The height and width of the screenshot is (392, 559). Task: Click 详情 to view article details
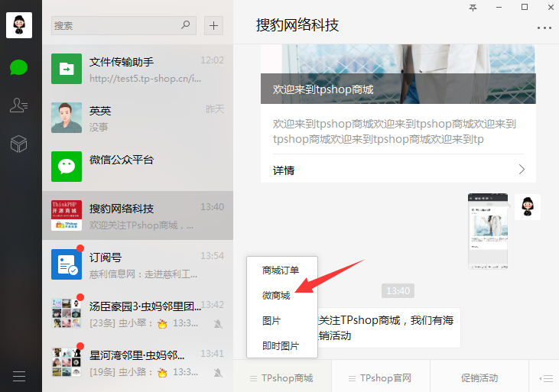click(x=284, y=170)
